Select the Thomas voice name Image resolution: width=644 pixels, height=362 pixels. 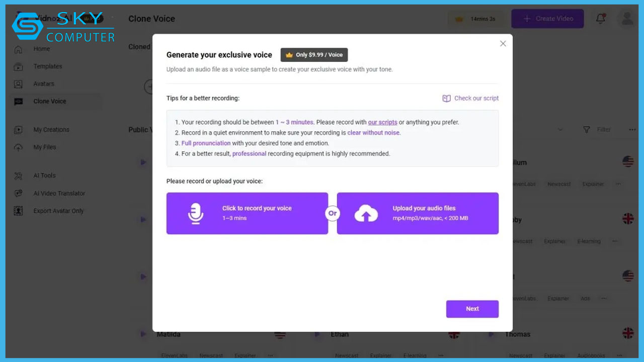(x=518, y=334)
